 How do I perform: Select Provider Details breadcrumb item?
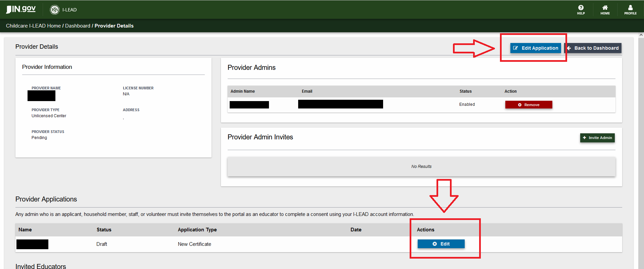pyautogui.click(x=114, y=26)
